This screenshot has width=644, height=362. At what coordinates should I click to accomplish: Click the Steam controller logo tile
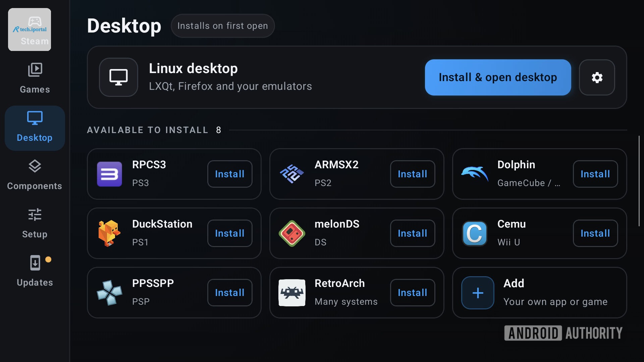click(30, 29)
